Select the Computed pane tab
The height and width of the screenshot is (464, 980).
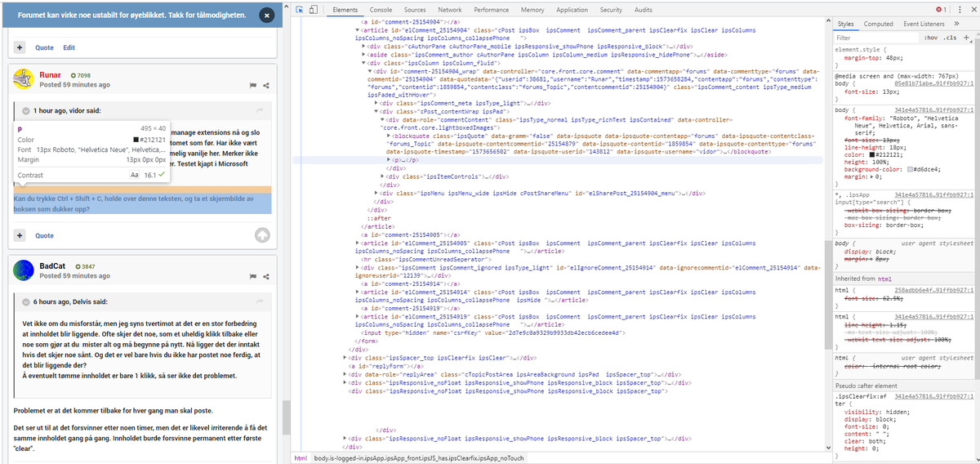(x=878, y=25)
